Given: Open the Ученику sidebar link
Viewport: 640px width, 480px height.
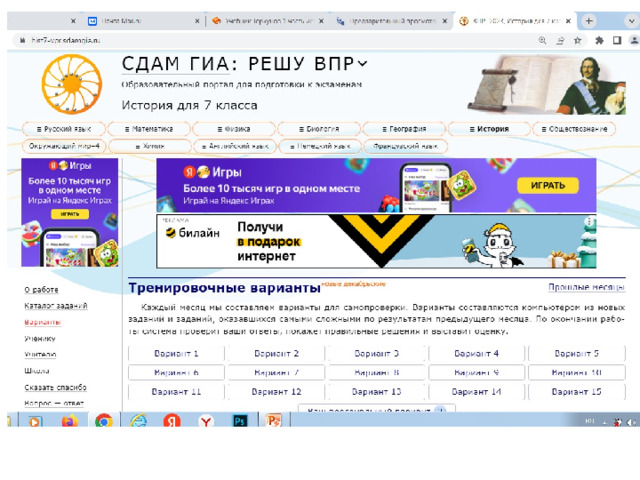Looking at the screenshot, I should 40,338.
